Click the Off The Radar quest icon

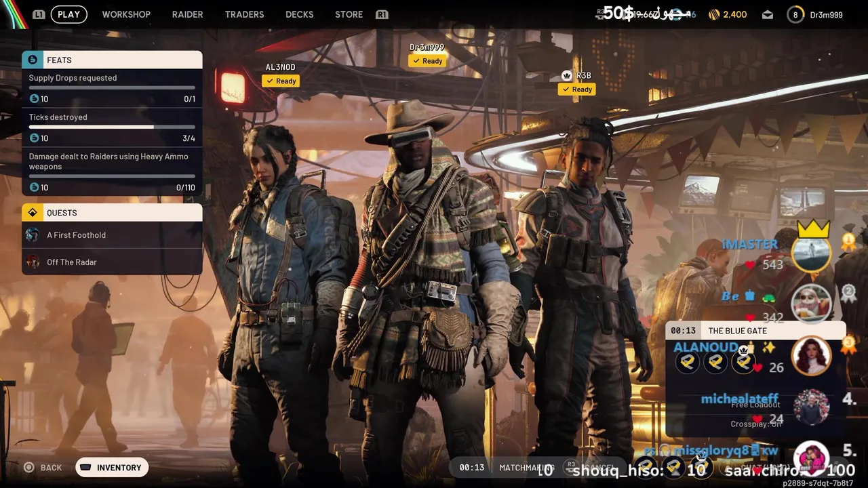(33, 262)
